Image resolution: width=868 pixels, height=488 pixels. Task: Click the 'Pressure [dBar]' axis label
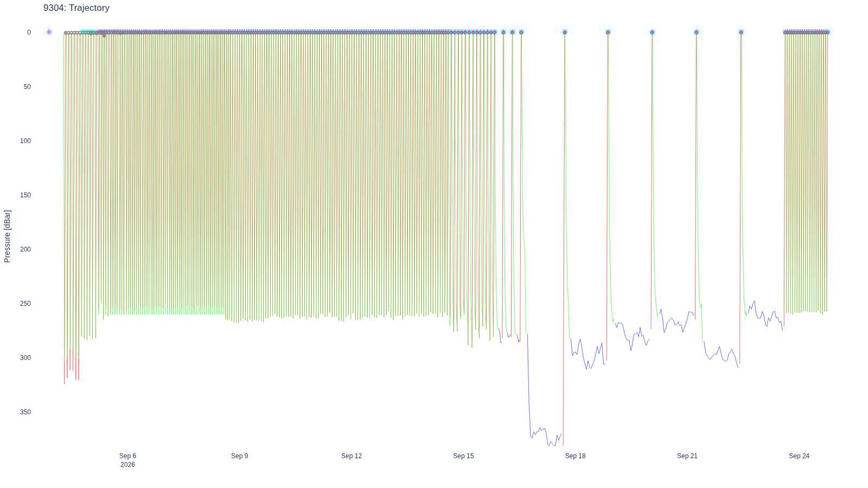(7, 236)
